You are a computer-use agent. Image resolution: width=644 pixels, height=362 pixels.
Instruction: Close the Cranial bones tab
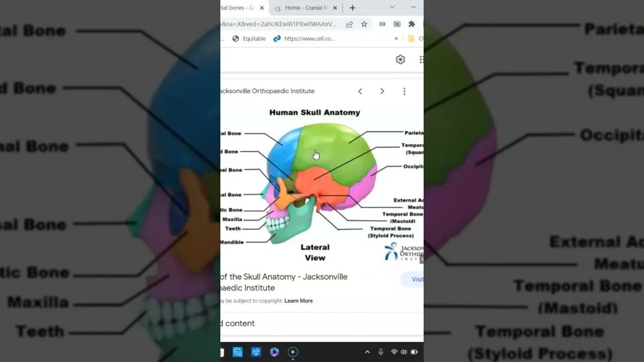pyautogui.click(x=262, y=8)
